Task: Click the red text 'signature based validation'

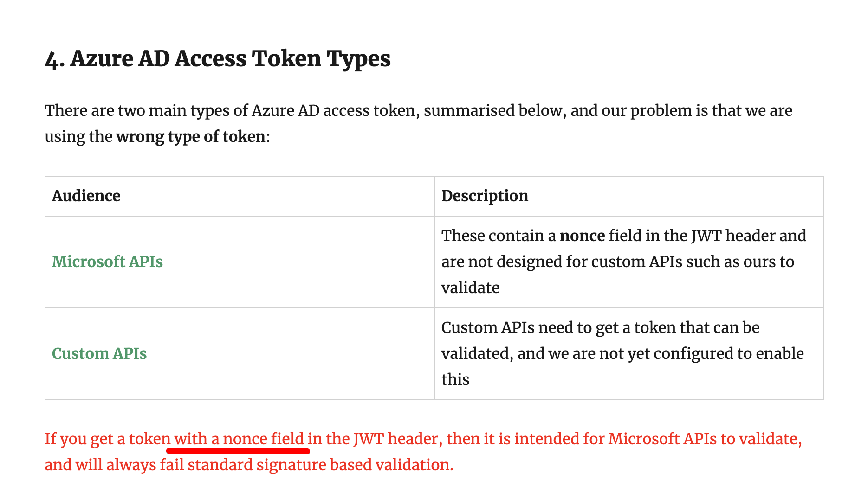Action: 354,465
